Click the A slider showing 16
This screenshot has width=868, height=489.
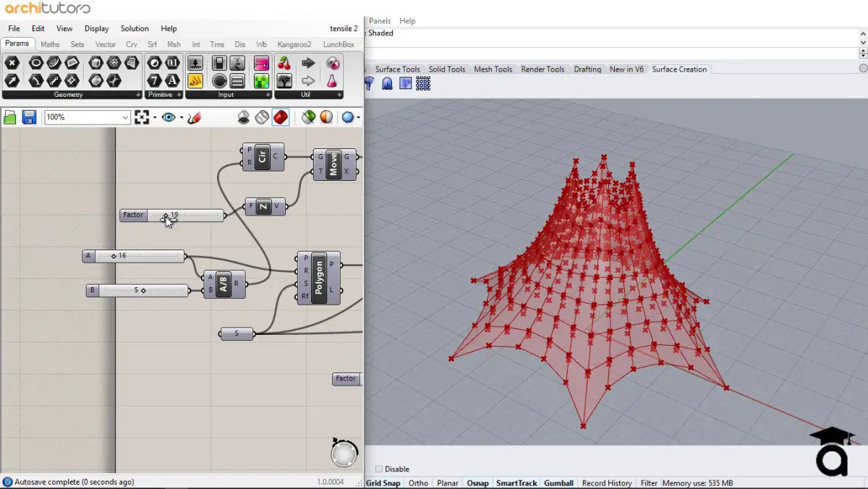coord(134,255)
